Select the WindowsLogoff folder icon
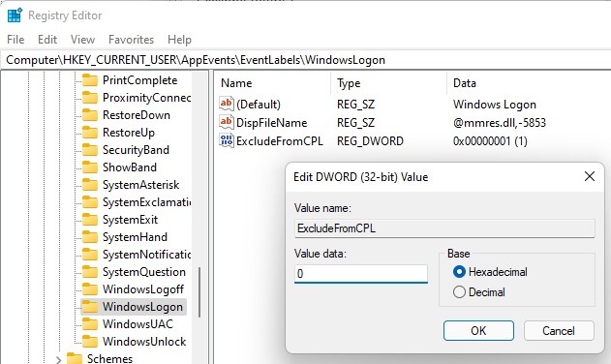The image size is (611, 364). pos(90,289)
